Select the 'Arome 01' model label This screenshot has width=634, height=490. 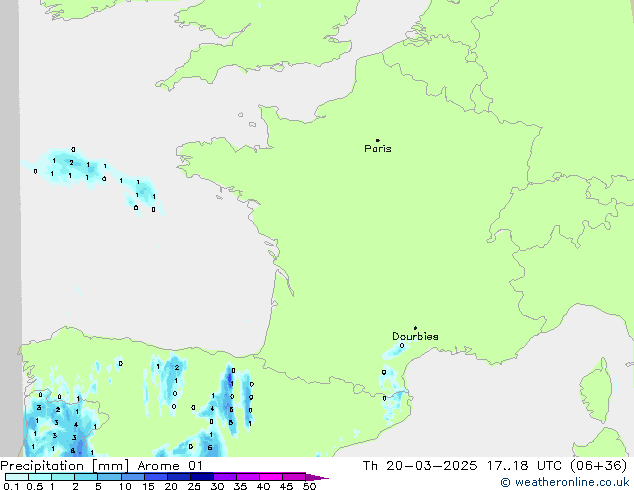point(170,466)
